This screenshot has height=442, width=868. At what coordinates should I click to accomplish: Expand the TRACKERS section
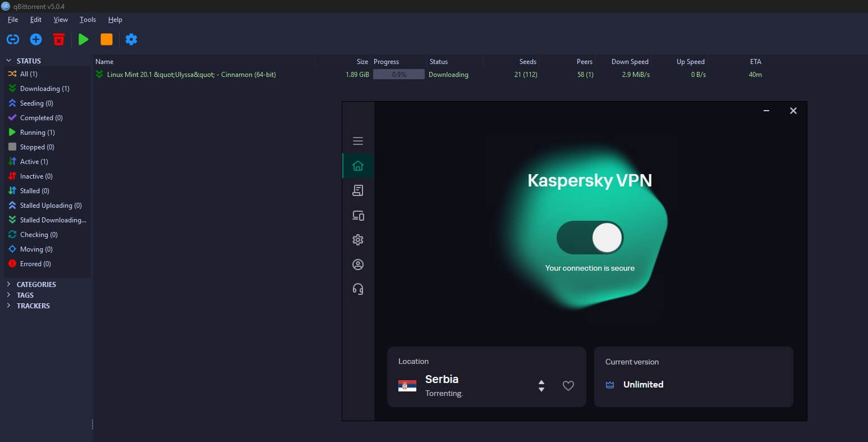pyautogui.click(x=10, y=306)
